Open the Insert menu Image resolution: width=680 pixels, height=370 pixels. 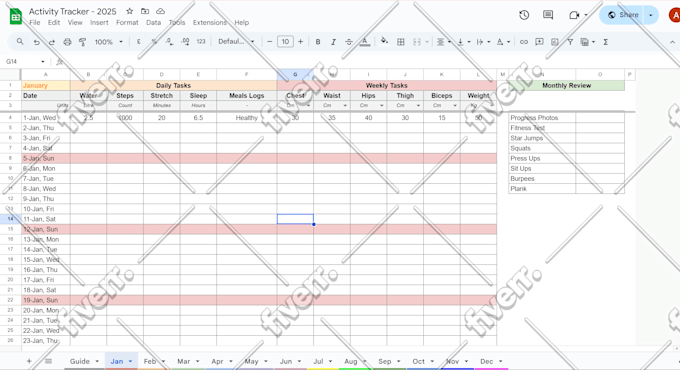click(99, 23)
